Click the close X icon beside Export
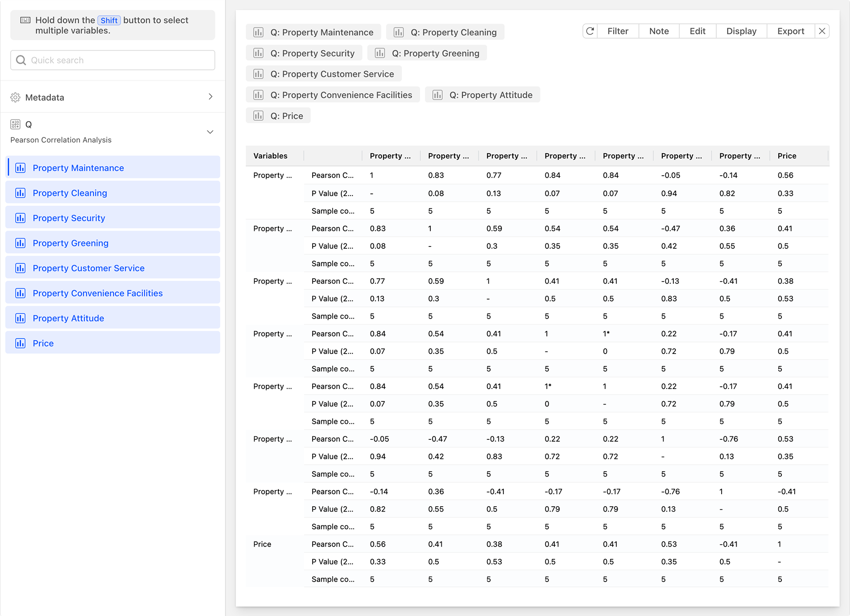Viewport: 850px width, 616px height. [822, 31]
